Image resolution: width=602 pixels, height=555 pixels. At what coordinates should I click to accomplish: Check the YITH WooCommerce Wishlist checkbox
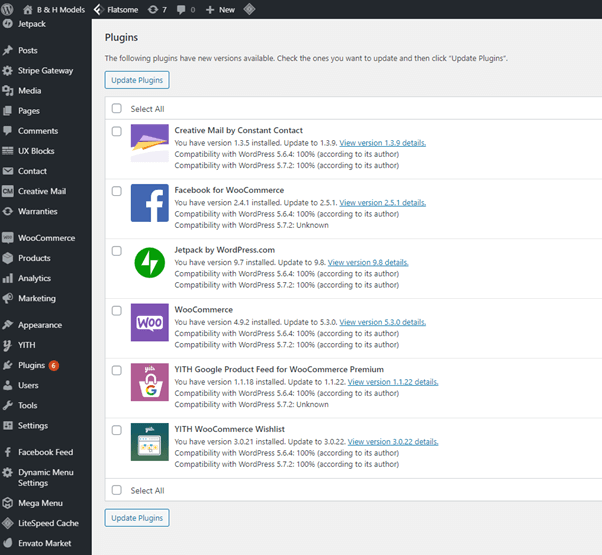point(117,430)
